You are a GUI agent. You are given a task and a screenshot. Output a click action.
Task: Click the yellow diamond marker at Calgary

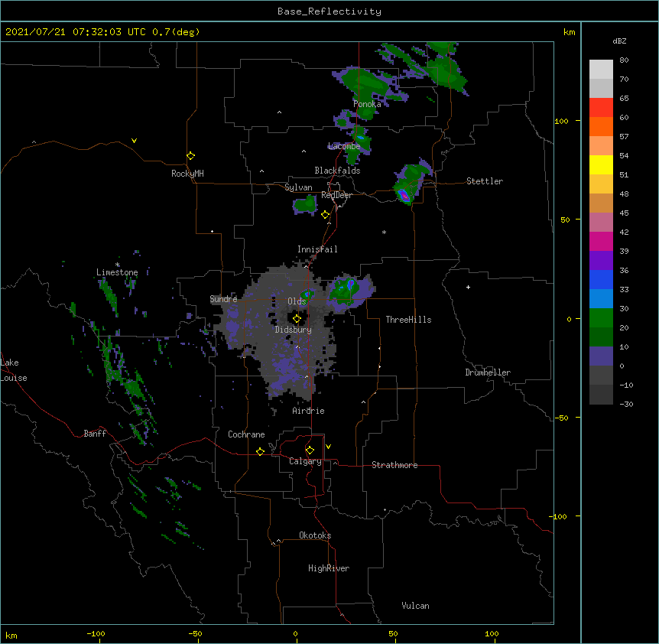click(310, 450)
